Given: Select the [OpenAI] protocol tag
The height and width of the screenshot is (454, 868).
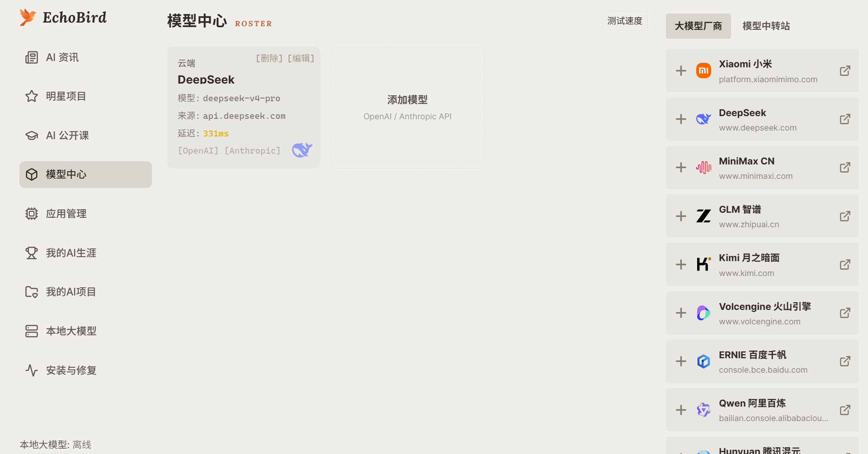Looking at the screenshot, I should click(198, 150).
